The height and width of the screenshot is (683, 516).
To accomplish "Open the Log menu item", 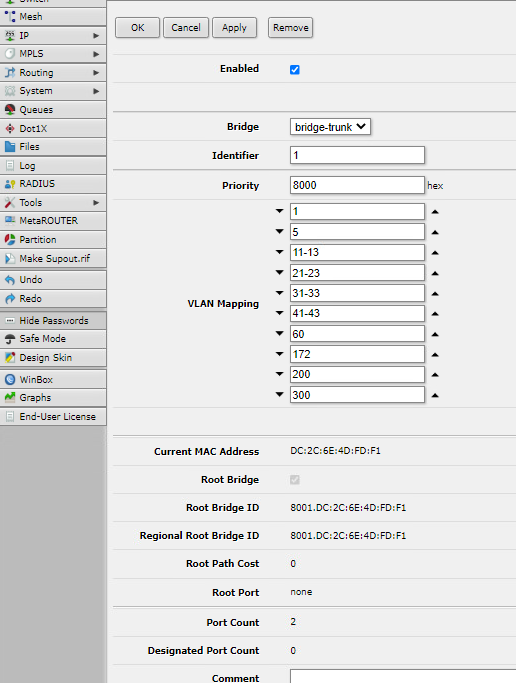I will pos(53,166).
